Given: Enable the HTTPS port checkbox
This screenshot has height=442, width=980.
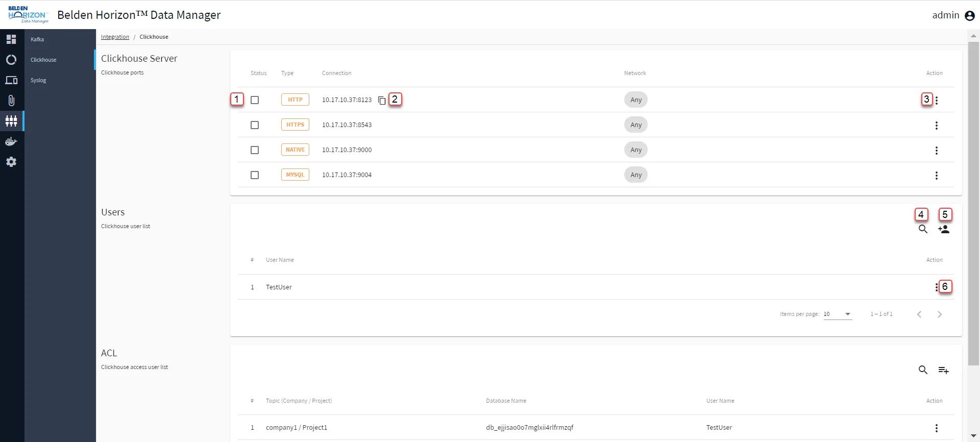Looking at the screenshot, I should (x=255, y=125).
